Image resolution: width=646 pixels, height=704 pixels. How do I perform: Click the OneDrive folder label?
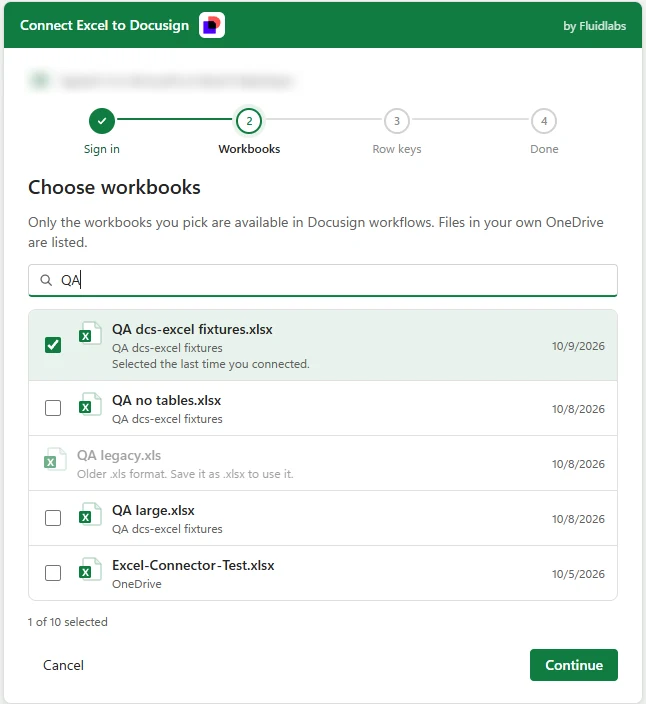[x=136, y=584]
